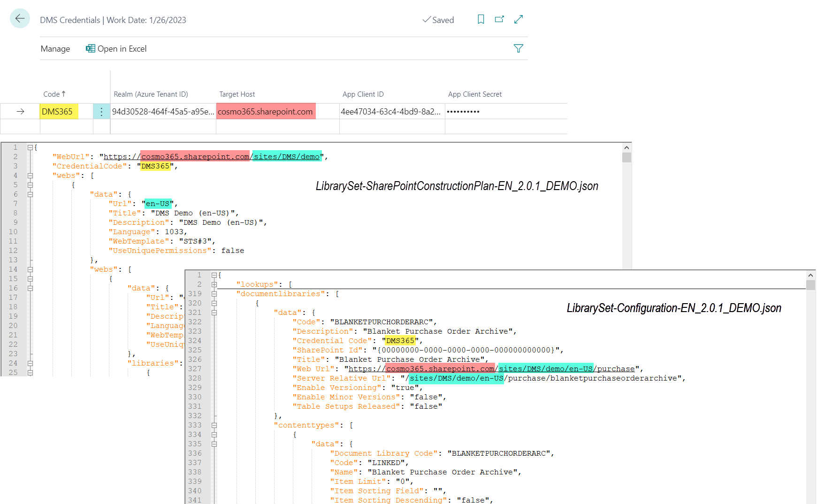This screenshot has height=504, width=817.
Task: Click the row selector arrow
Action: coord(20,112)
